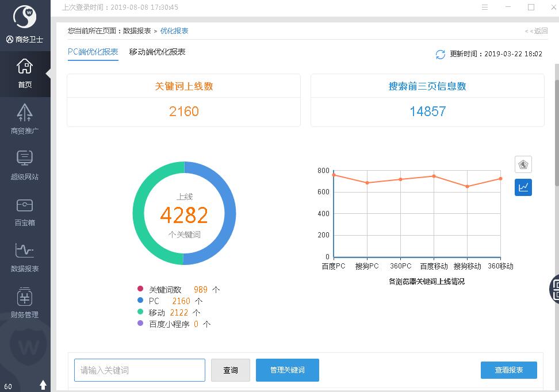Open the 首页 home sidebar icon
The width and height of the screenshot is (559, 392).
point(25,73)
